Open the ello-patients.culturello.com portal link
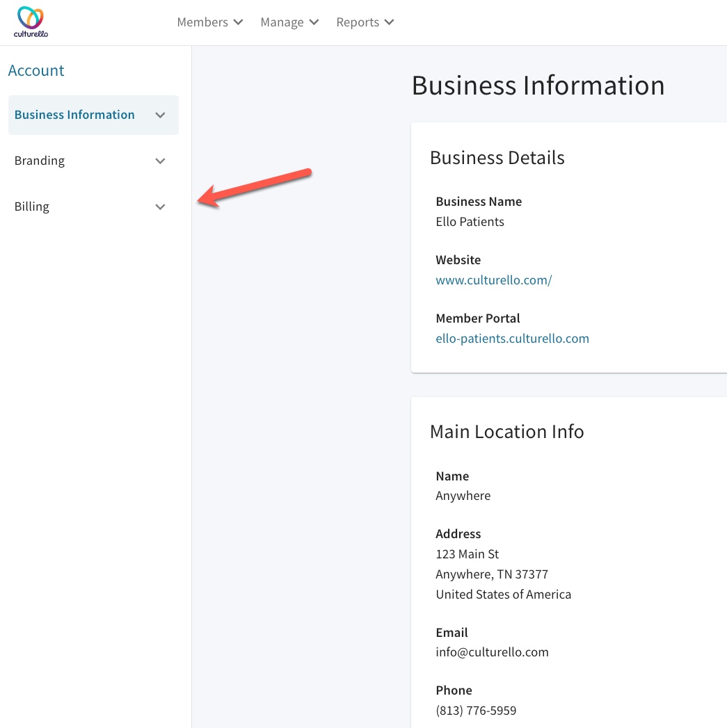The width and height of the screenshot is (727, 728). pos(513,339)
